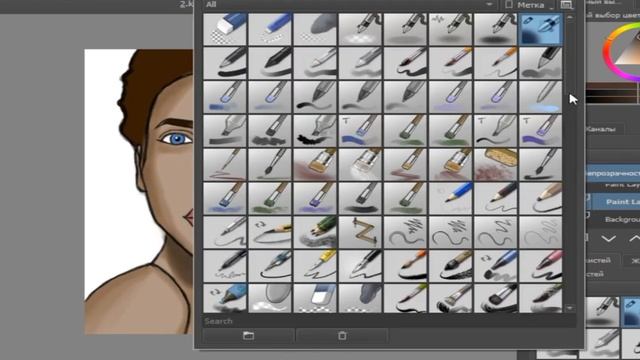
Task: Choose the T-marked brush with purple stroke
Action: point(541,131)
